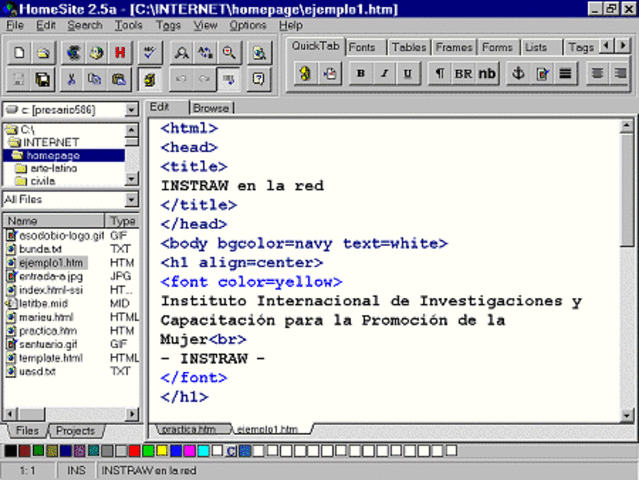Click the red H toolbar icon
This screenshot has height=480, width=639.
click(x=120, y=53)
